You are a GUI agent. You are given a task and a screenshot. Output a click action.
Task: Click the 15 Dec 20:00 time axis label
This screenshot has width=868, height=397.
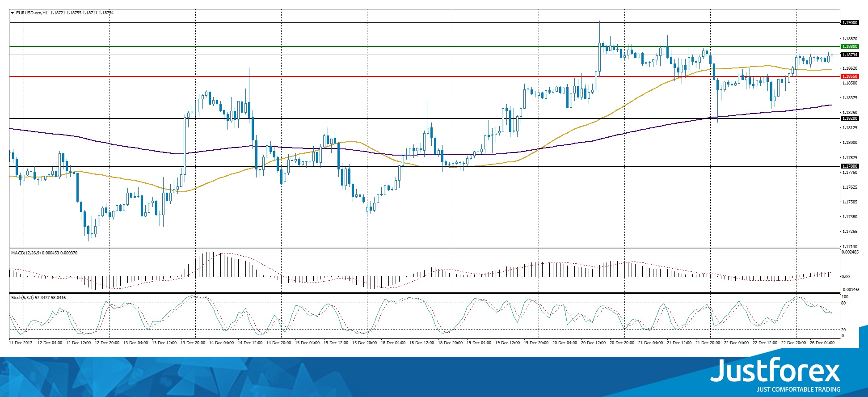pyautogui.click(x=365, y=343)
